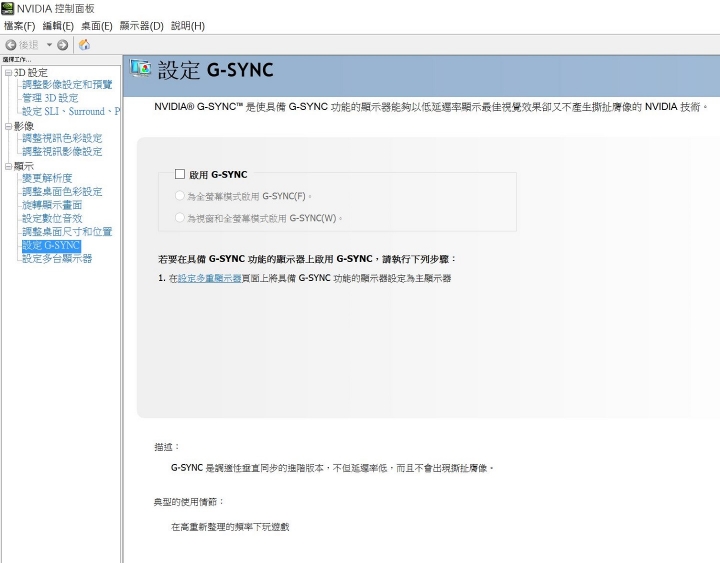The height and width of the screenshot is (563, 720).
Task: Open 設定多台顯示器 in the tree
Action: click(x=57, y=259)
